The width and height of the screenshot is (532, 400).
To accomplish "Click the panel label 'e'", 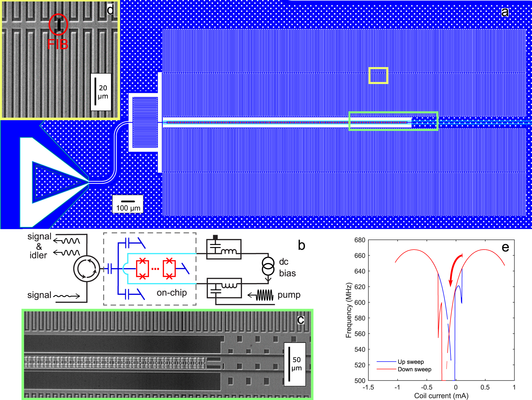I will [x=505, y=247].
